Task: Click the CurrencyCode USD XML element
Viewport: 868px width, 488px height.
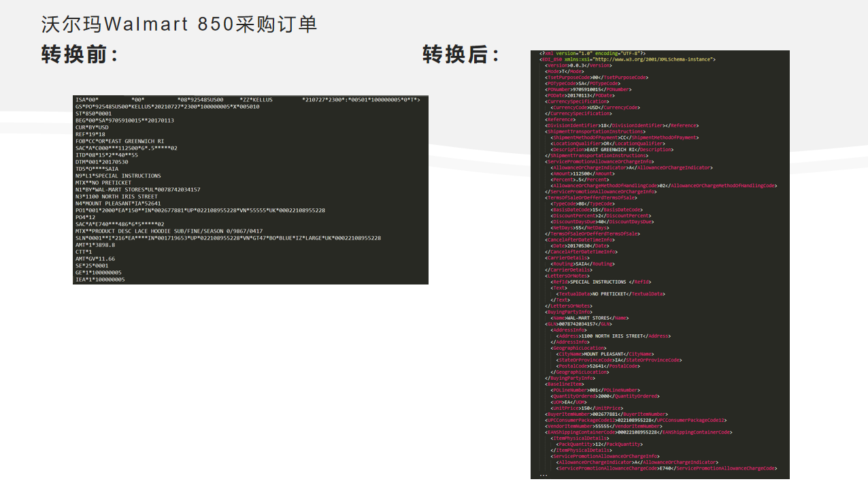Action: (595, 108)
